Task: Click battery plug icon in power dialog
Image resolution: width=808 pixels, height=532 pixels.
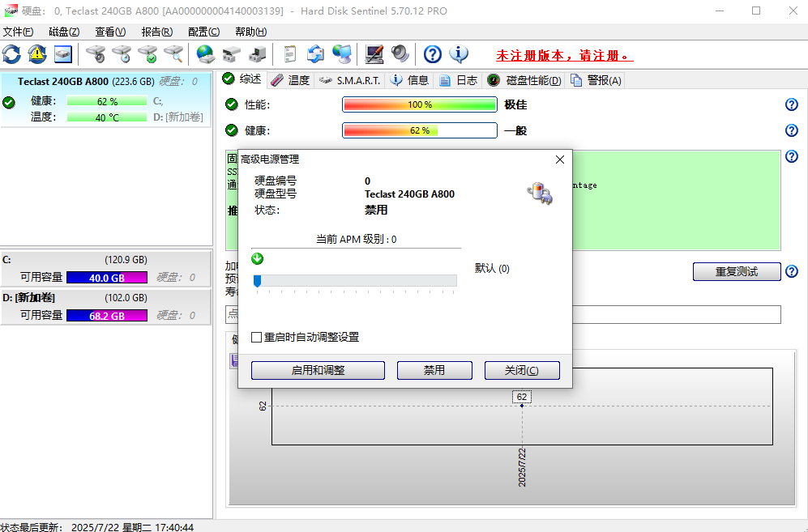Action: [540, 194]
